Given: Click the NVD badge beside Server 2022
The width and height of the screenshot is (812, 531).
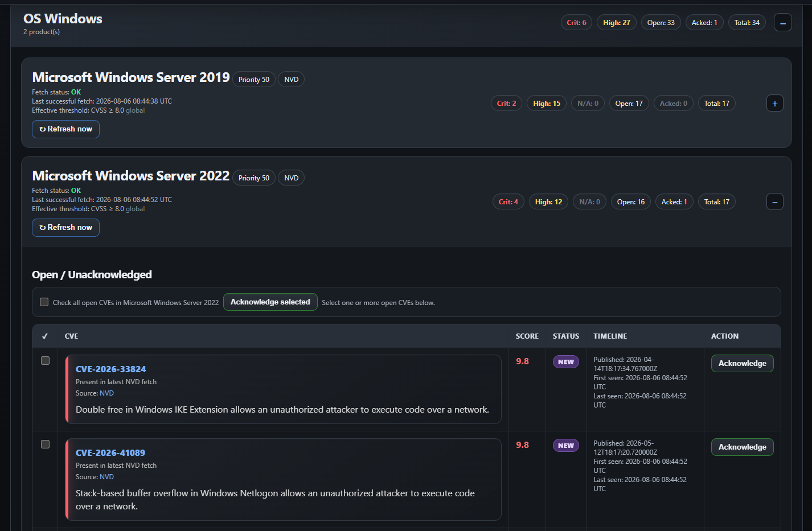Looking at the screenshot, I should pyautogui.click(x=291, y=178).
